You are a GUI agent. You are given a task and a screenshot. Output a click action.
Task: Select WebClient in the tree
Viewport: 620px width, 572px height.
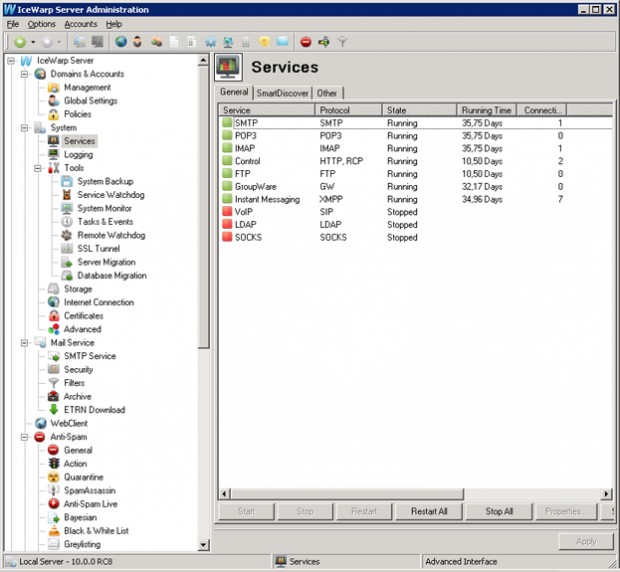[69, 423]
